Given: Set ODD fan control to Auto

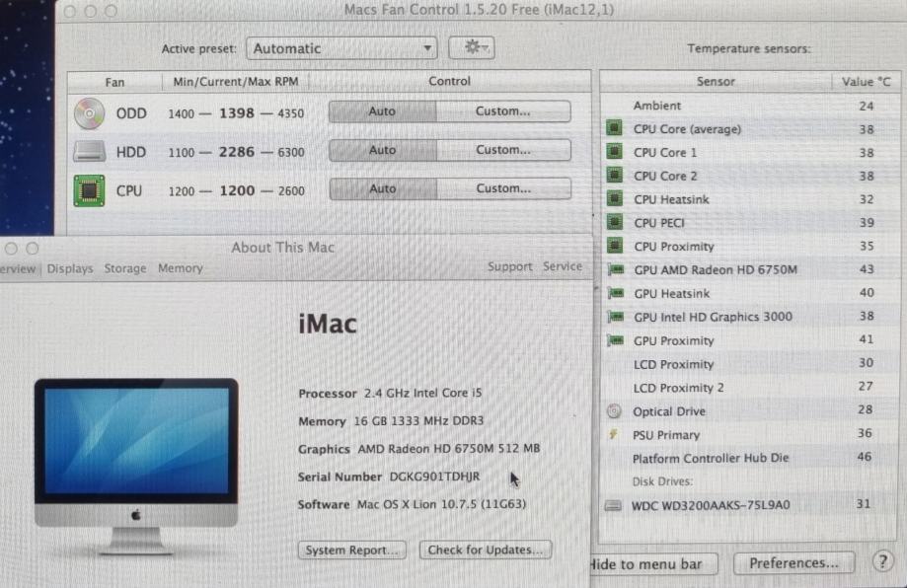Looking at the screenshot, I should (382, 111).
